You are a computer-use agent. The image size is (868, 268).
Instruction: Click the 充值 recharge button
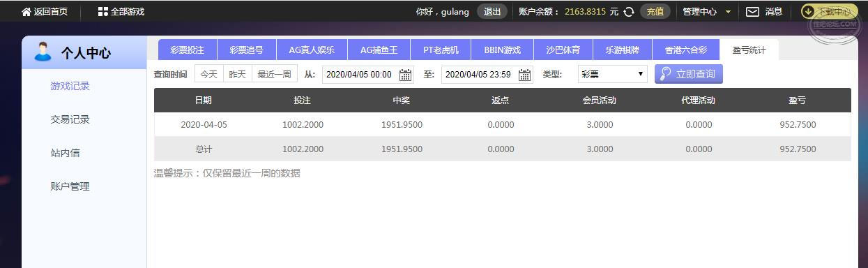pos(655,12)
